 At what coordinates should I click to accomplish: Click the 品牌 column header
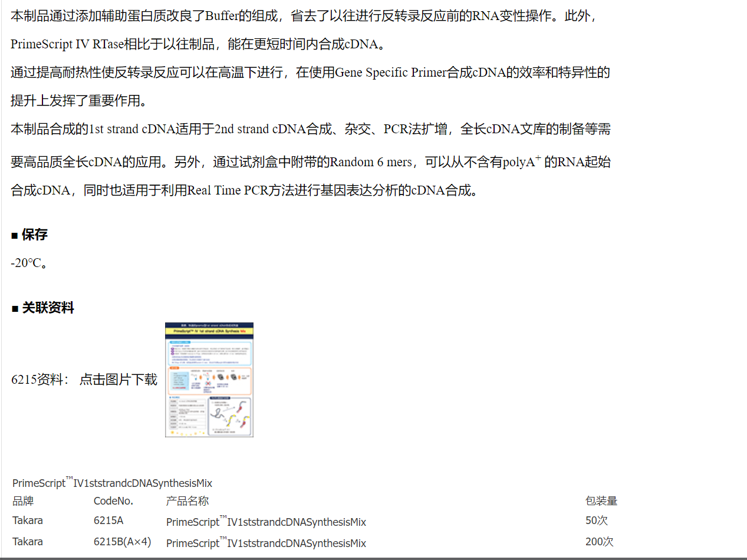click(x=23, y=501)
